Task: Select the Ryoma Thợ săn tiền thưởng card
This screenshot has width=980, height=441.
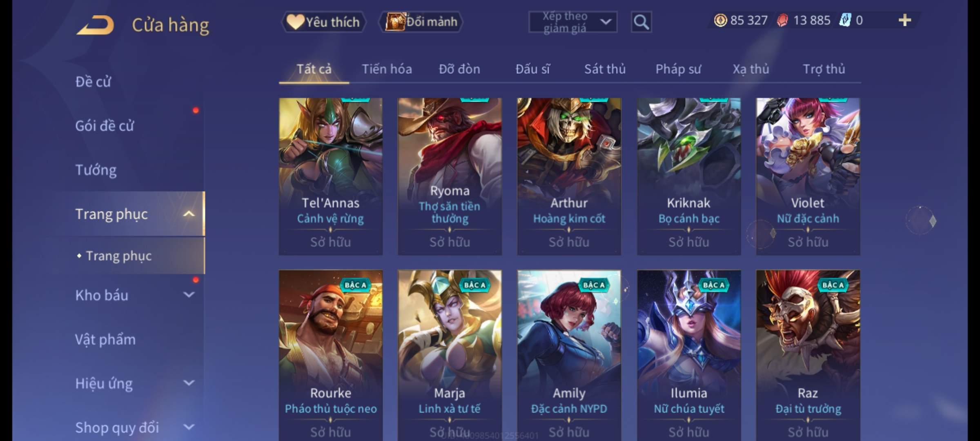Action: pos(450,176)
